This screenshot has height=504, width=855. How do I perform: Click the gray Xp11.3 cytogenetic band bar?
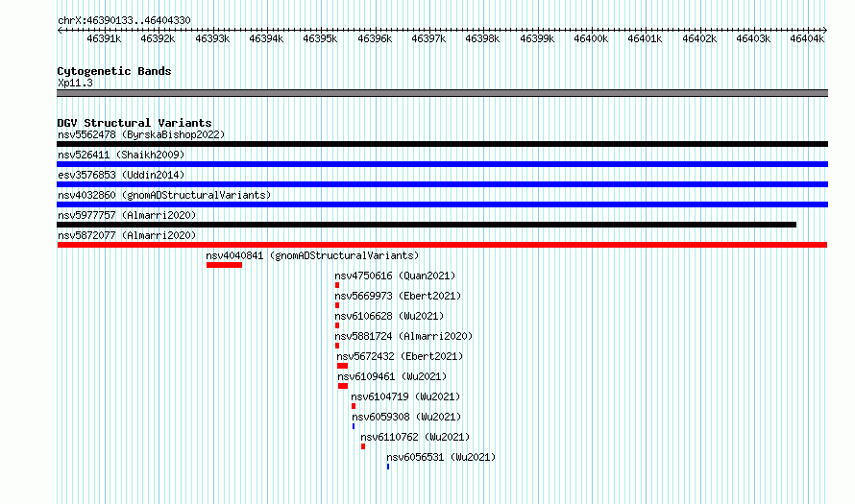[442, 94]
